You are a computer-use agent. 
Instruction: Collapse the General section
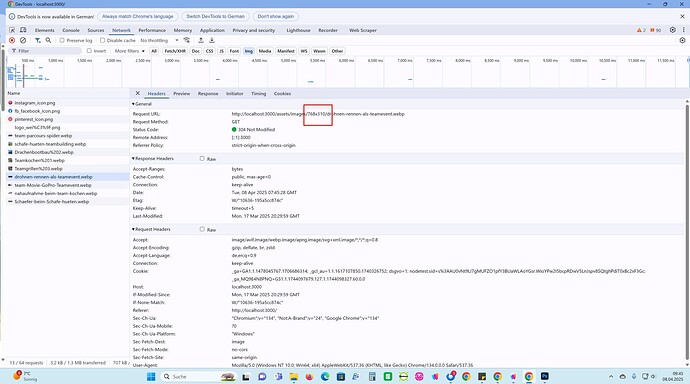(x=142, y=104)
